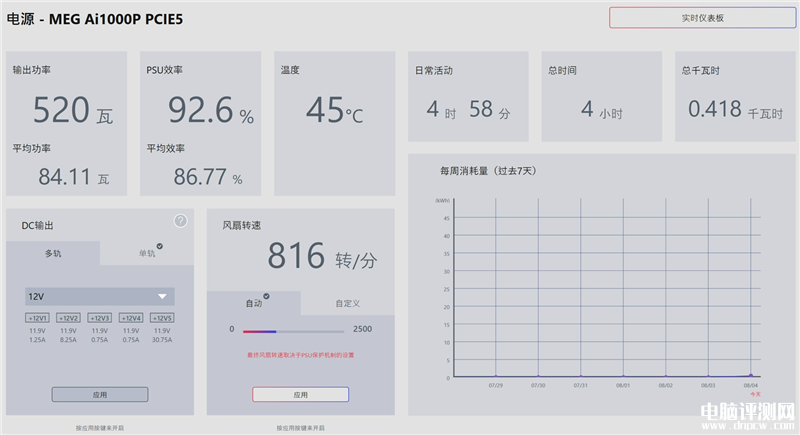The width and height of the screenshot is (800, 435).
Task: Click the 0.418 千瓦时 total energy value
Action: 735,109
